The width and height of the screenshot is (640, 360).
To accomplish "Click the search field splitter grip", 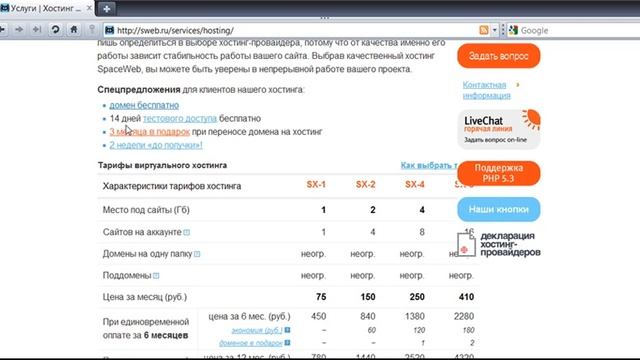I will [503, 30].
